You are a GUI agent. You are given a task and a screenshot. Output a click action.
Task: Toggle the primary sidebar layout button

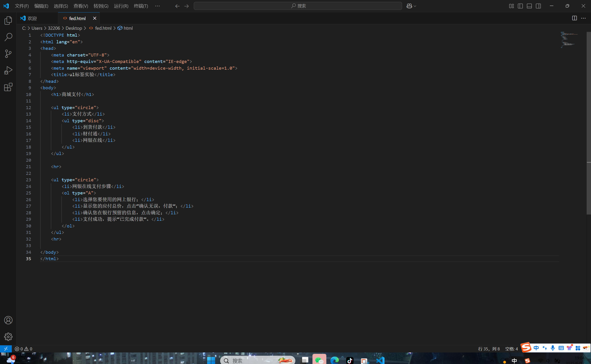520,6
